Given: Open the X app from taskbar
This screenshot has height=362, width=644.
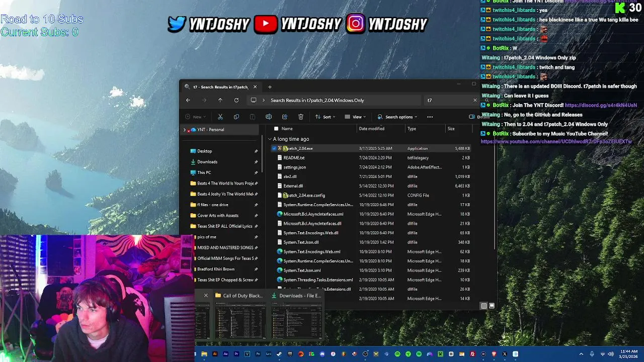Looking at the screenshot, I should 505,354.
